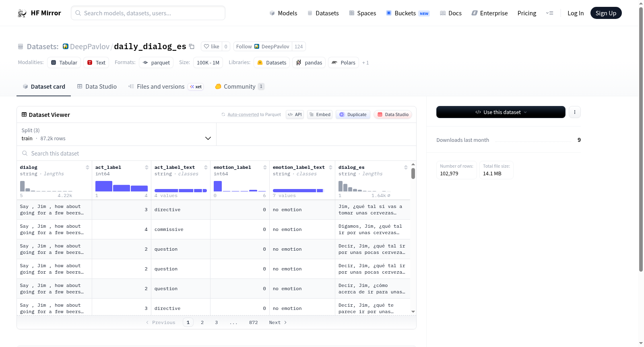Click the Sign Up button

click(x=606, y=13)
